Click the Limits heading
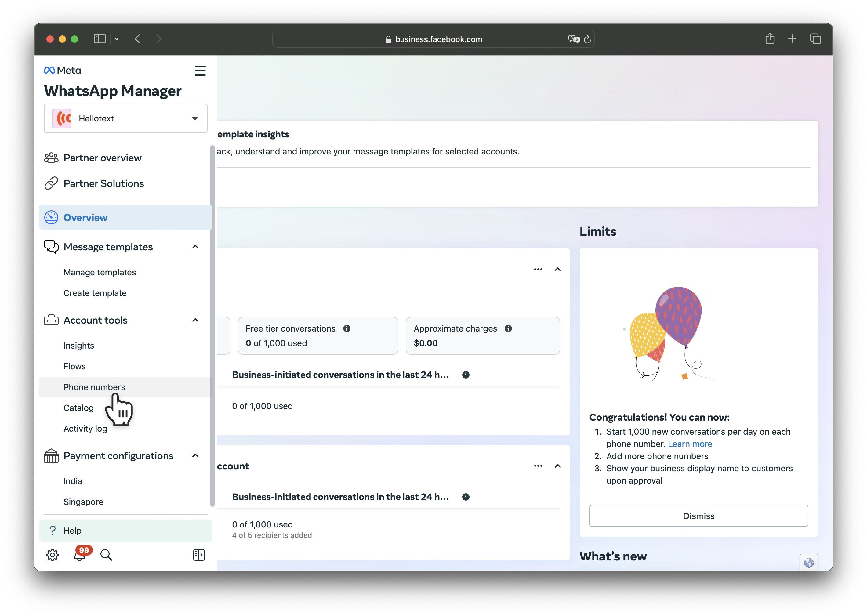This screenshot has width=867, height=616. [598, 231]
